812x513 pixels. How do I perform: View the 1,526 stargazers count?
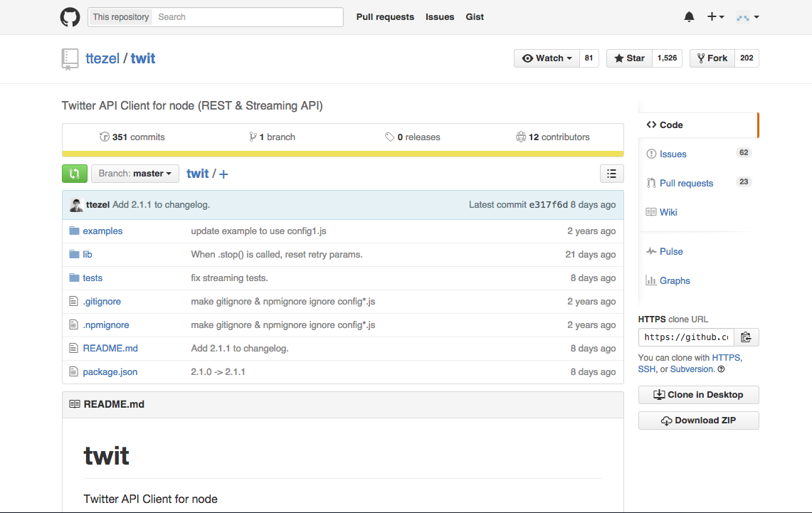pos(667,58)
